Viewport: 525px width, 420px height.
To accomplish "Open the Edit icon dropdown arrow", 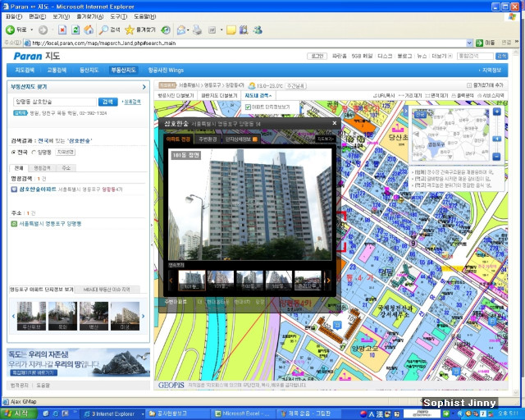I will 221,30.
